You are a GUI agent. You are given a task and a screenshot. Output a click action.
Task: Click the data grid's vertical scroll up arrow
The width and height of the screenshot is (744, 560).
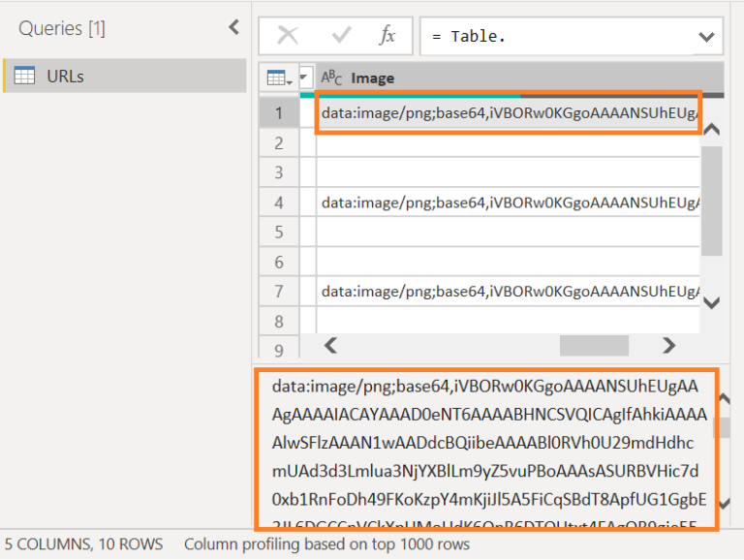pos(711,129)
